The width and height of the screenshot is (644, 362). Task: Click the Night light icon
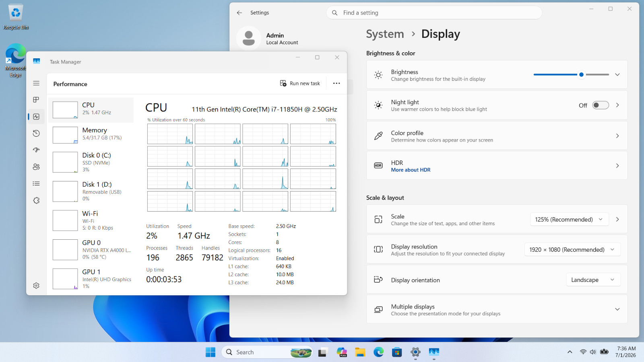point(378,105)
